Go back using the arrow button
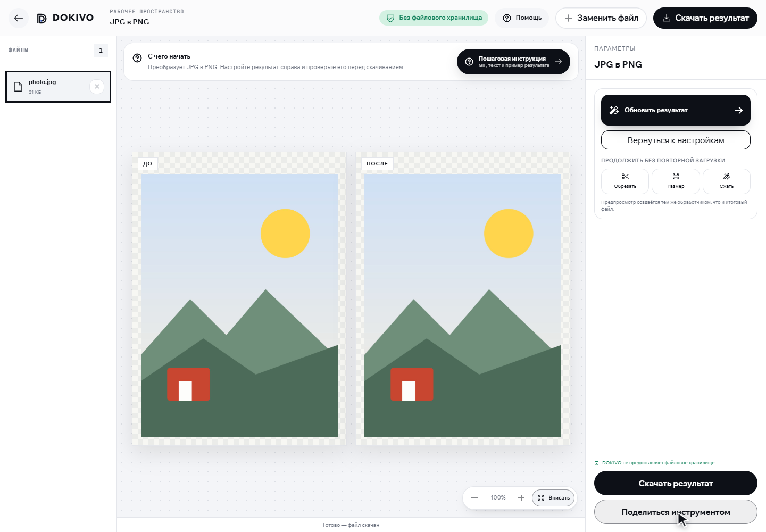The height and width of the screenshot is (532, 766). point(19,18)
